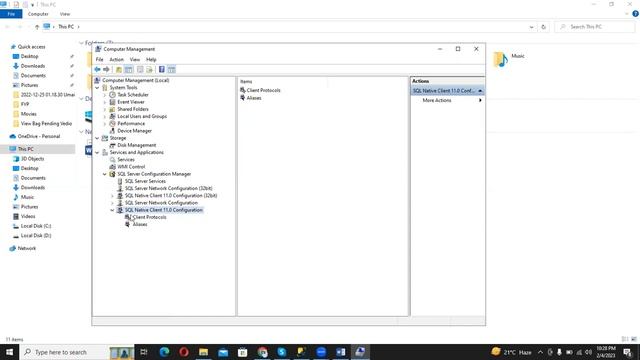Image resolution: width=640 pixels, height=360 pixels.
Task: Select Computer Management (Local) root node
Action: point(136,80)
